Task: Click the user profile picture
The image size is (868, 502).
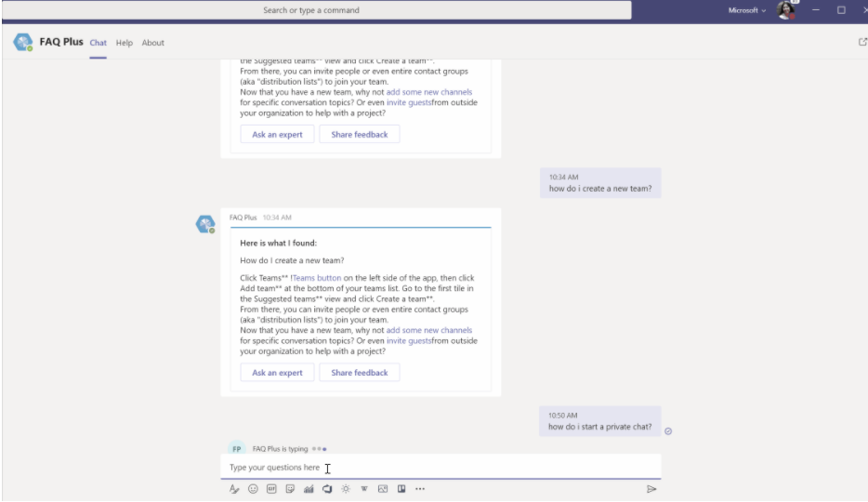Action: coord(785,10)
